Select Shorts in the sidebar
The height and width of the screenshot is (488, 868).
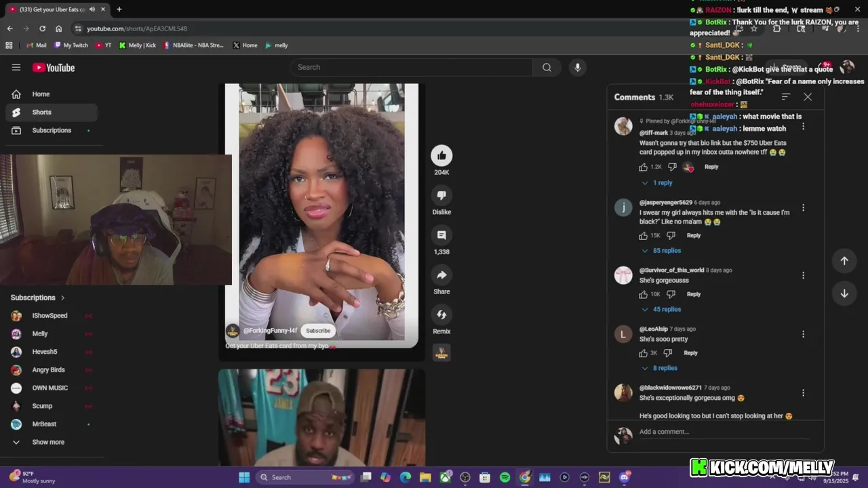52,112
